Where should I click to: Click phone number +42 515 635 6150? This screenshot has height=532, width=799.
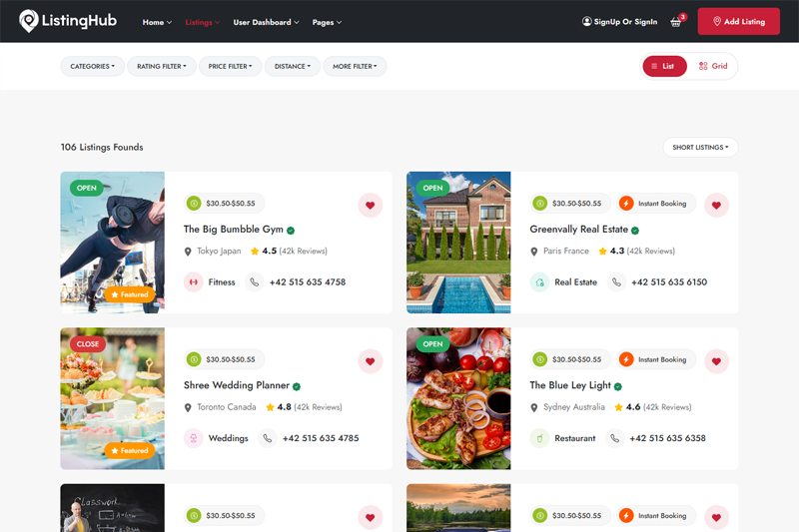pyautogui.click(x=669, y=282)
